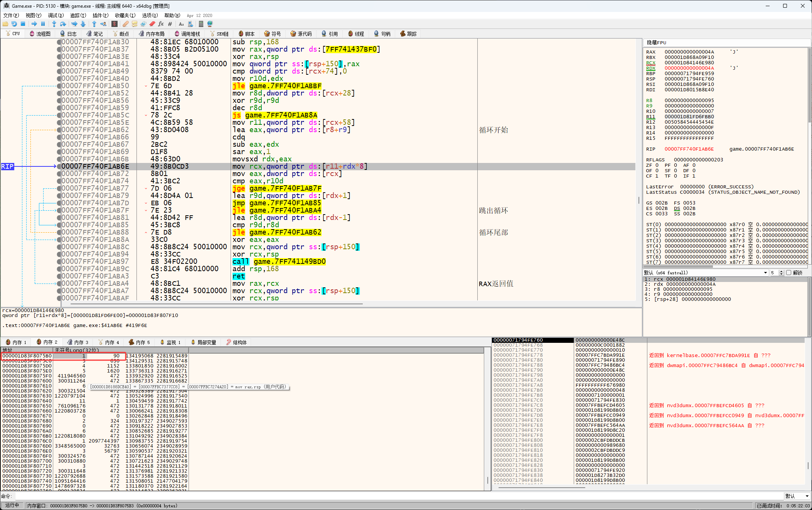Select the 循环开始 comment row
Image resolution: width=812 pixels, height=510 pixels.
coord(494,130)
